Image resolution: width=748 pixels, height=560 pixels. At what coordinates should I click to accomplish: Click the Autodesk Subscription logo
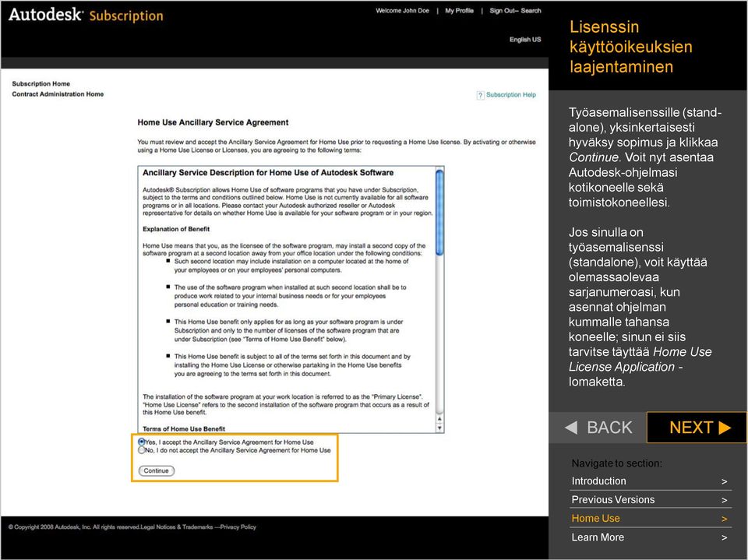click(86, 15)
